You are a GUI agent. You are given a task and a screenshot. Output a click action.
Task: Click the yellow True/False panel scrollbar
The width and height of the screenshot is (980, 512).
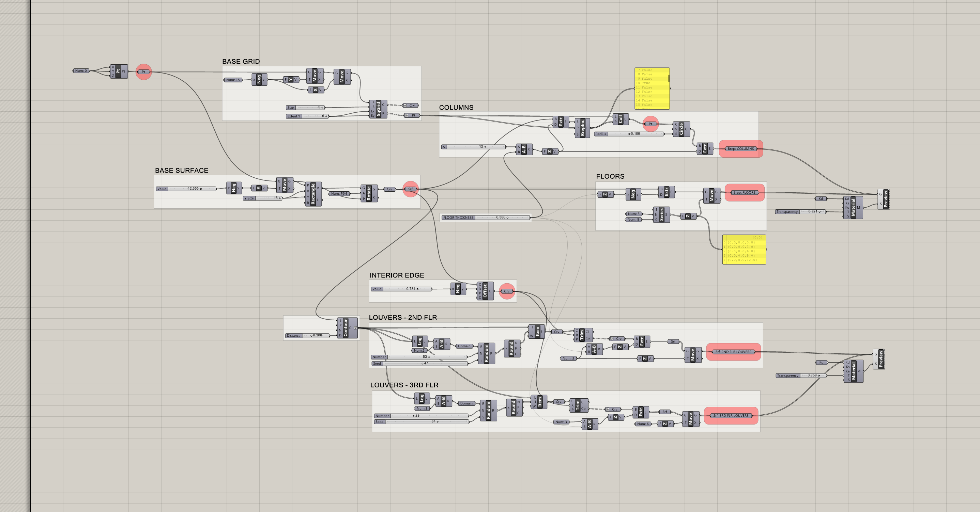(x=669, y=78)
